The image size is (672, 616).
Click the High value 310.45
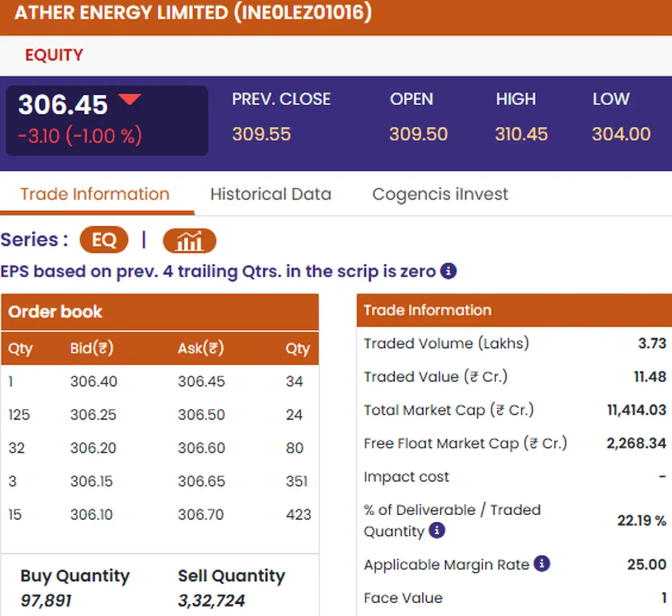click(521, 134)
